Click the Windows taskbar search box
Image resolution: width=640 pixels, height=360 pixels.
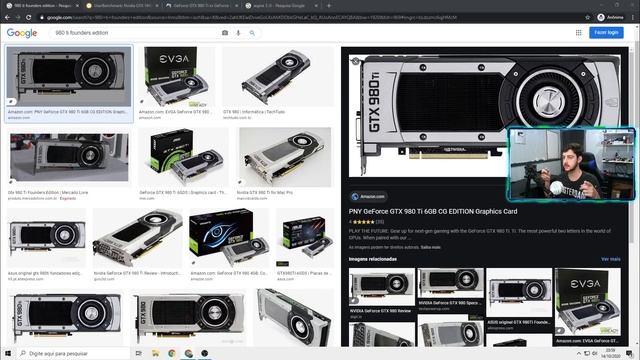pos(73,353)
